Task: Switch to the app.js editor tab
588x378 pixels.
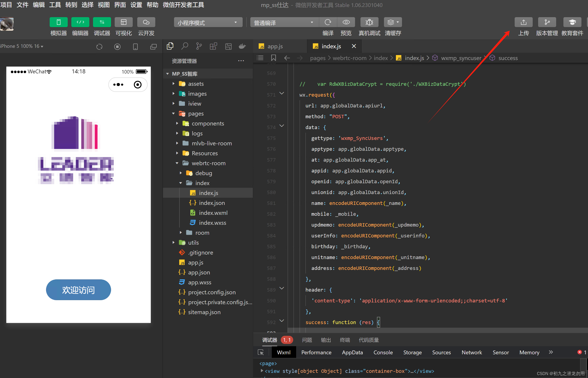Action: tap(275, 46)
